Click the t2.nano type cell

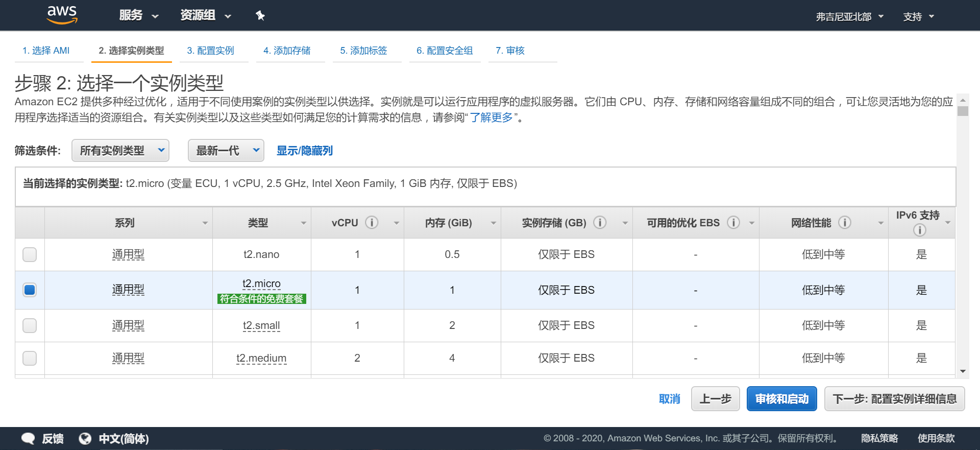261,254
